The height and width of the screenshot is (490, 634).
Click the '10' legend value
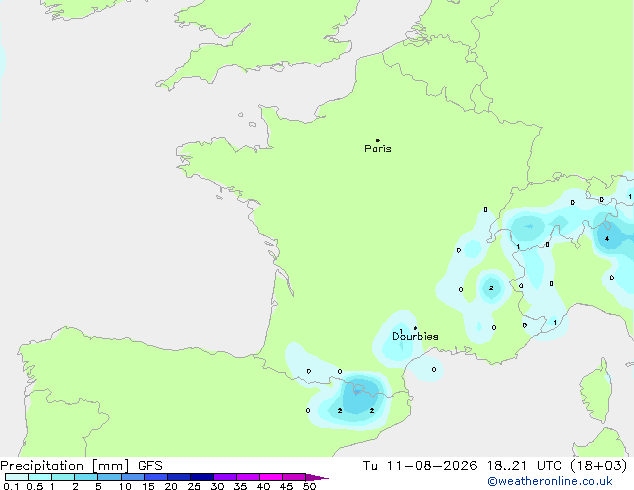click(125, 486)
